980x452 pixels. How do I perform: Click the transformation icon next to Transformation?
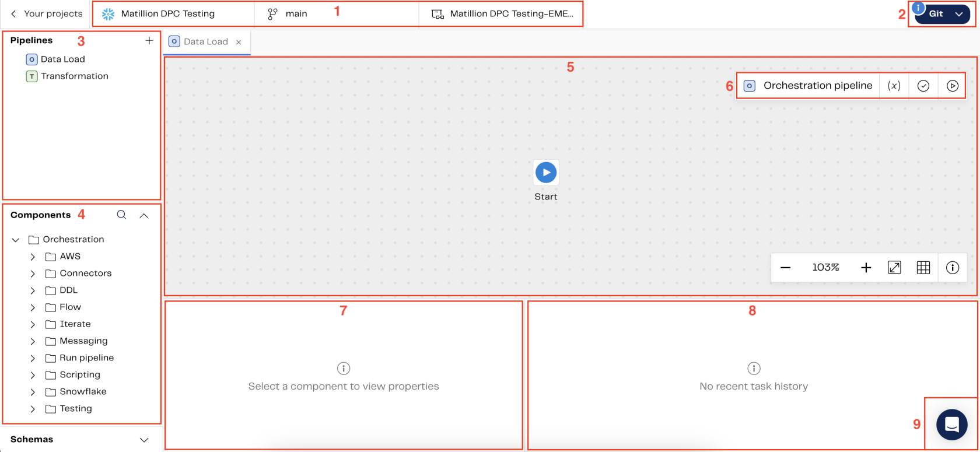click(x=32, y=76)
